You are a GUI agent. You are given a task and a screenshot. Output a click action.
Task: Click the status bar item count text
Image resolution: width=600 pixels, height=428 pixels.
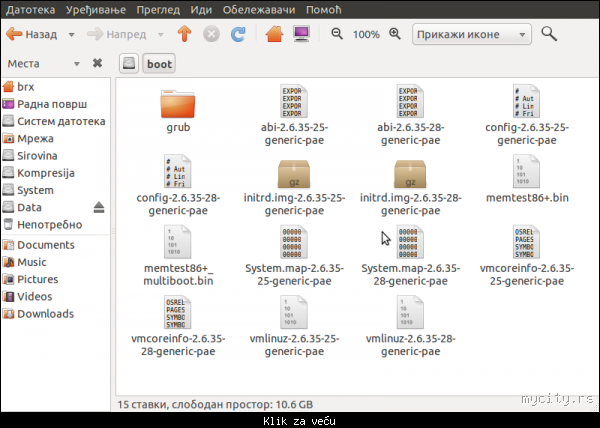(x=215, y=404)
